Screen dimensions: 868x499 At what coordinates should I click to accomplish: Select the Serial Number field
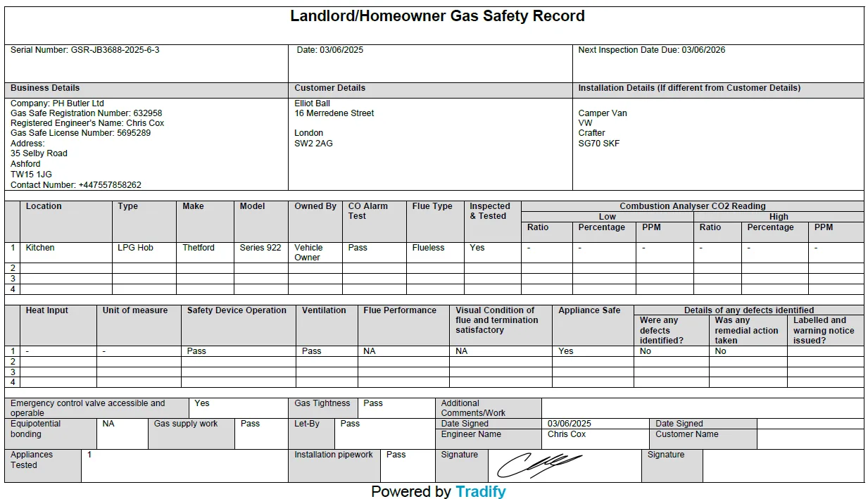tap(85, 51)
